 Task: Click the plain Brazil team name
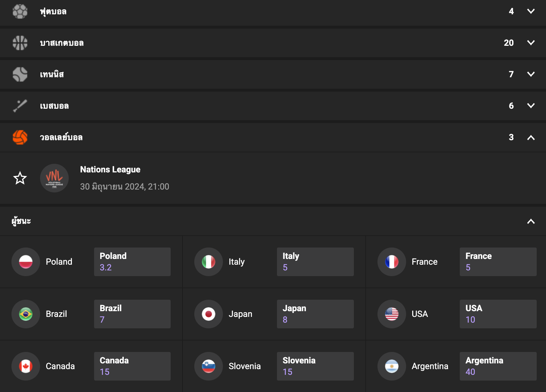[56, 314]
